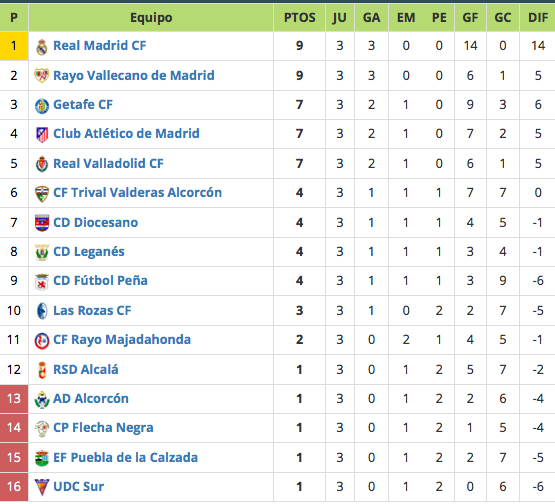Click the Equipo column header
Viewport: 555px width, 504px height.
[151, 18]
